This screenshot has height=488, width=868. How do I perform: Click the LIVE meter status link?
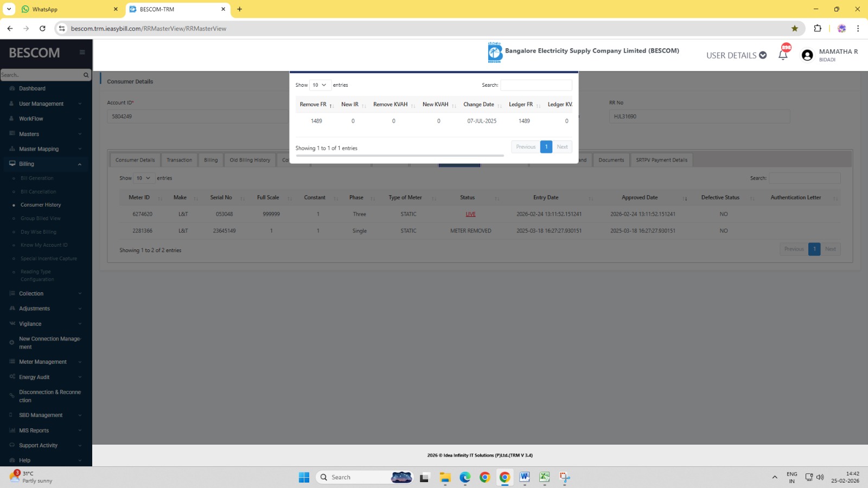(470, 214)
